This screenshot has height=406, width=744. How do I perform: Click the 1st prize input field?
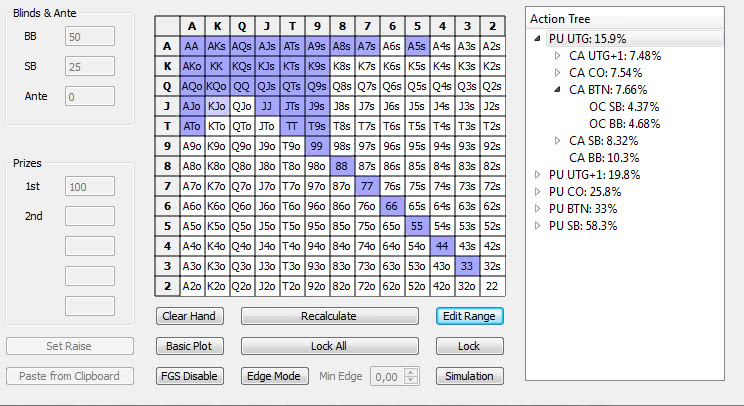89,185
